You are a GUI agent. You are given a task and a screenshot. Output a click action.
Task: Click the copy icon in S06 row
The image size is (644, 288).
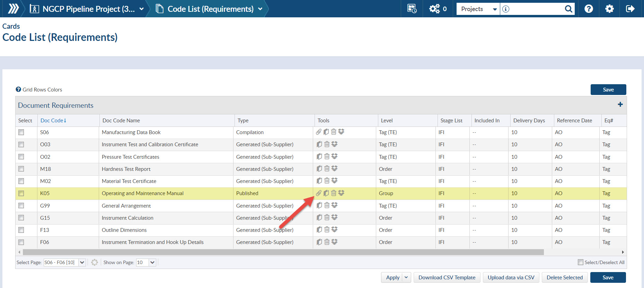326,132
